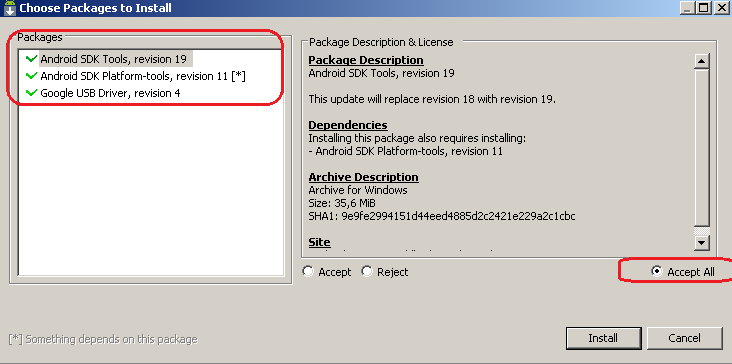Select the Accept radio button

[308, 272]
